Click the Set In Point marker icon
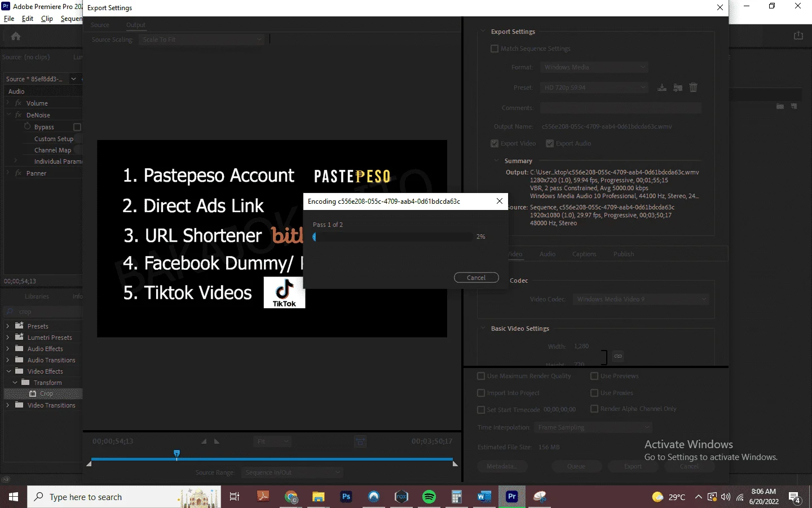Screen dimensions: 812x508 204,441
